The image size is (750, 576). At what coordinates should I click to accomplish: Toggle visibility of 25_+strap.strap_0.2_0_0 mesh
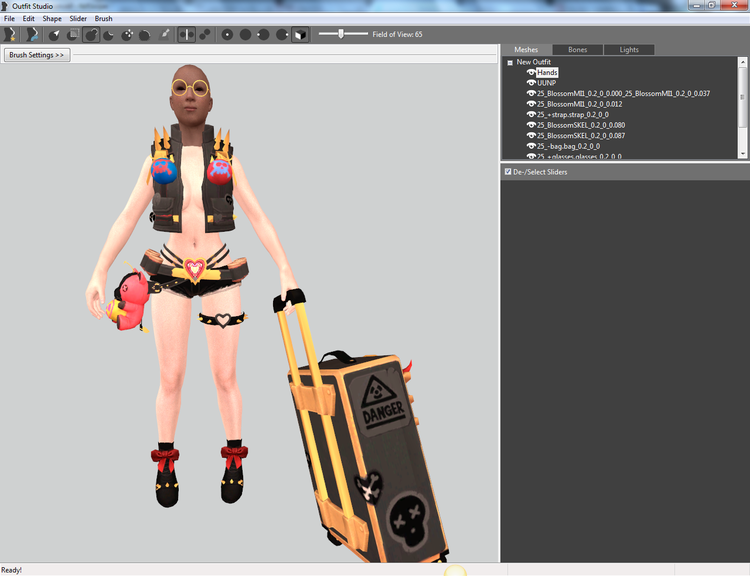(x=531, y=114)
